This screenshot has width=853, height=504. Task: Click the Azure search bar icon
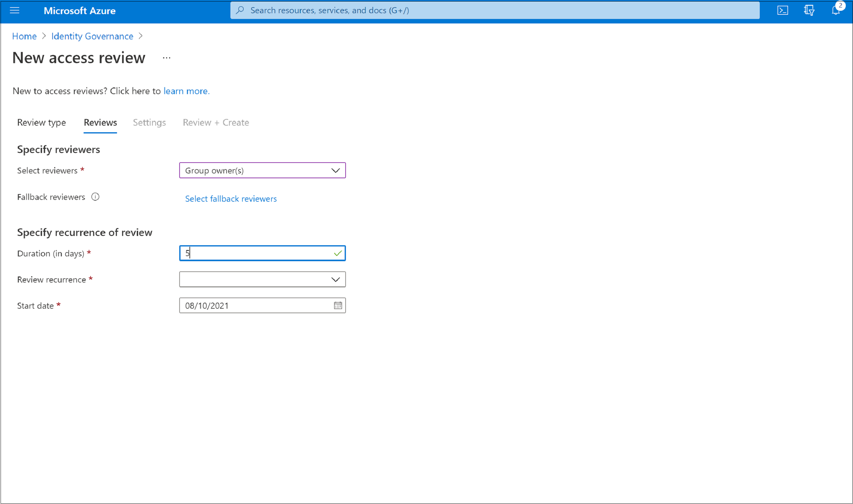(239, 10)
